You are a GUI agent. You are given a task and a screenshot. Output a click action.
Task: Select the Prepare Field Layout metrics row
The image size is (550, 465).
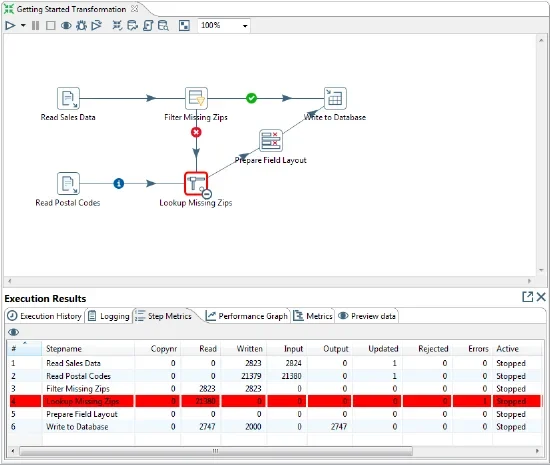click(x=275, y=414)
